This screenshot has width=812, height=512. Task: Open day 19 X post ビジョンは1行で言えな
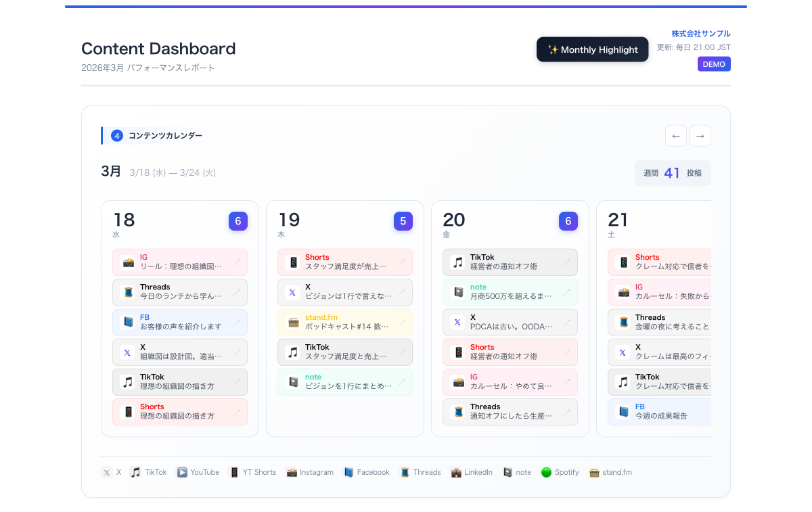click(x=345, y=292)
